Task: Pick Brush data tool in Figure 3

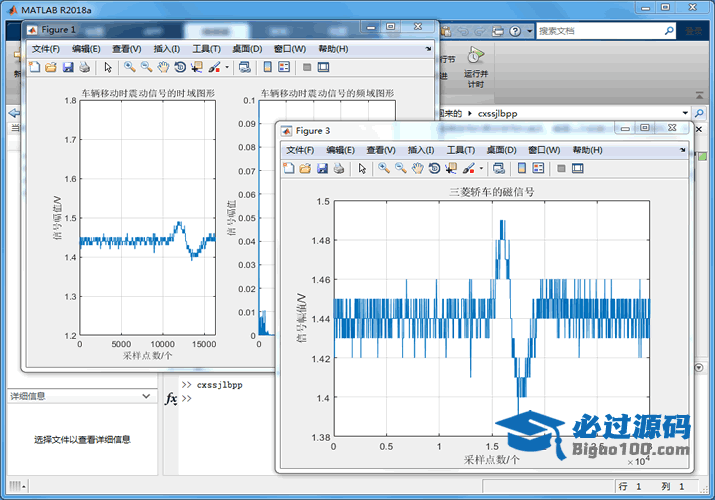Action: click(469, 169)
